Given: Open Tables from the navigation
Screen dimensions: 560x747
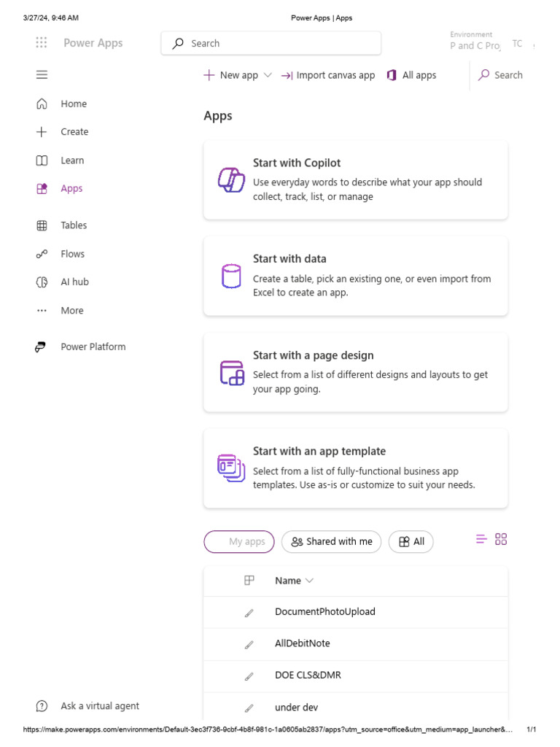Looking at the screenshot, I should tap(74, 225).
